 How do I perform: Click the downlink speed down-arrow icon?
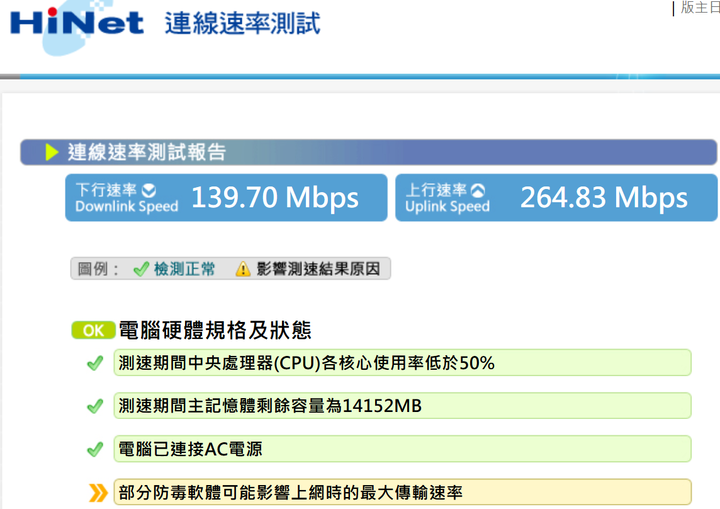coord(149,190)
